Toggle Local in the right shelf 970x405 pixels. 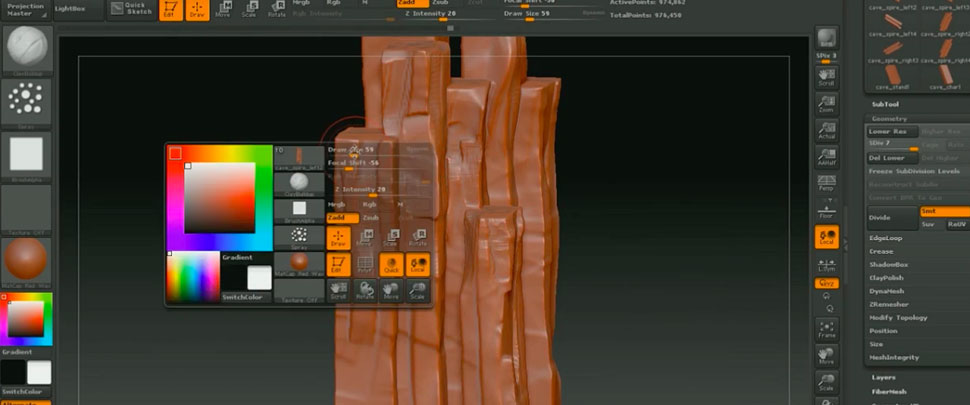point(827,237)
